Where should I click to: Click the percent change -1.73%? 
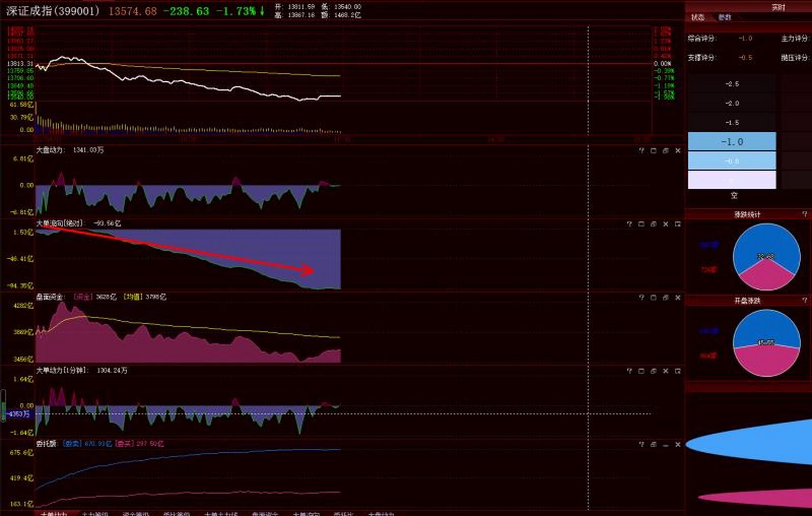pyautogui.click(x=236, y=11)
